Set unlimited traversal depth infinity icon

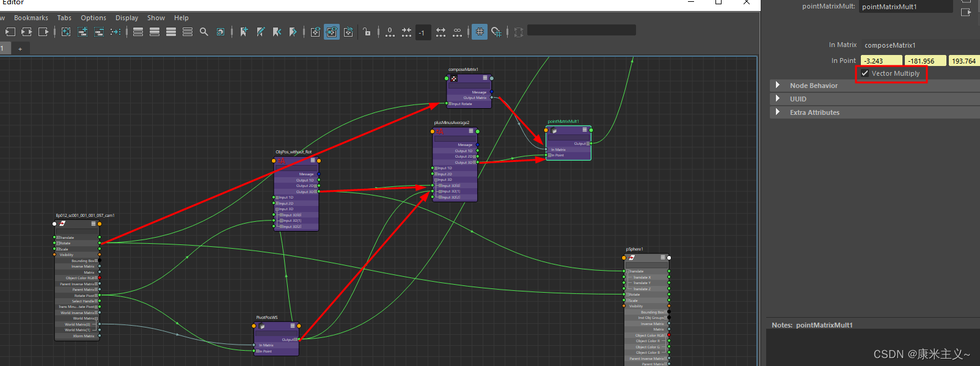click(x=457, y=32)
